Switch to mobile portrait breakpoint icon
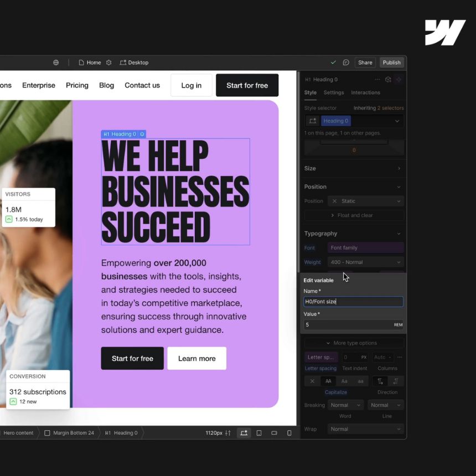The width and height of the screenshot is (476, 476). tap(289, 433)
